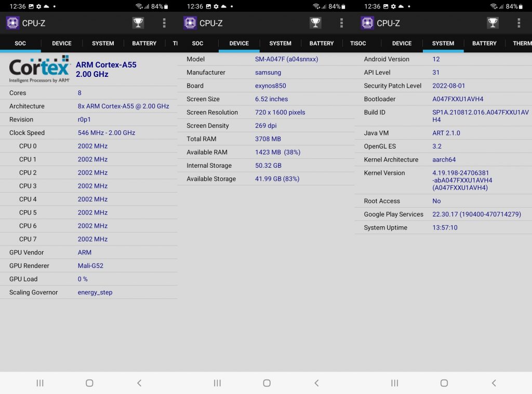Tap the Kernel Architecture value 'aarch64'

coord(444,159)
